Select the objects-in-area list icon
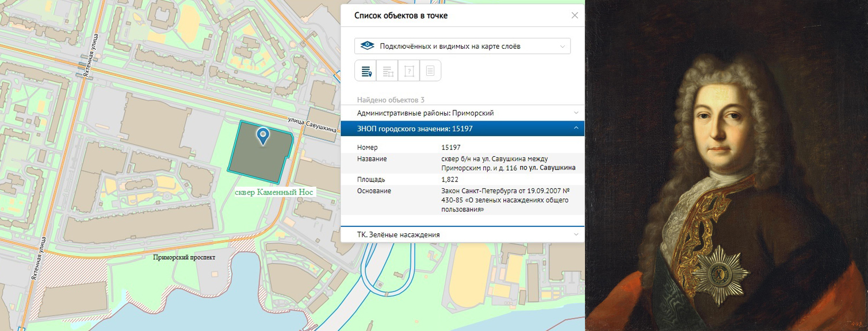 (x=387, y=71)
